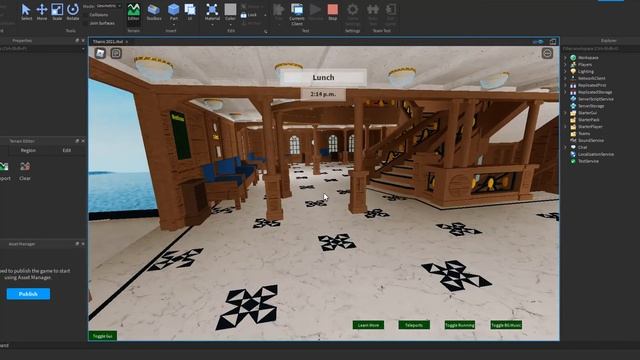Switch to the Region tab in Terrain Editor
This screenshot has height=360, width=640.
28,150
